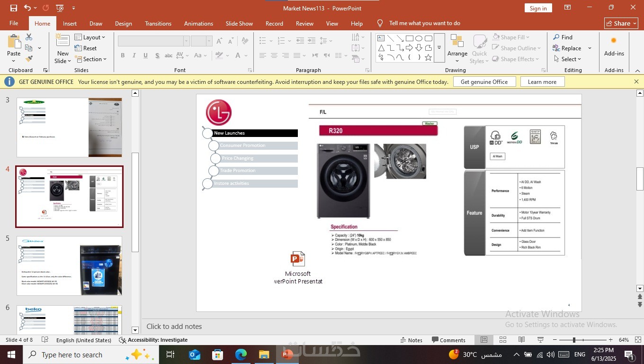644x364 pixels.
Task: Click the Learn more button
Action: tap(542, 82)
